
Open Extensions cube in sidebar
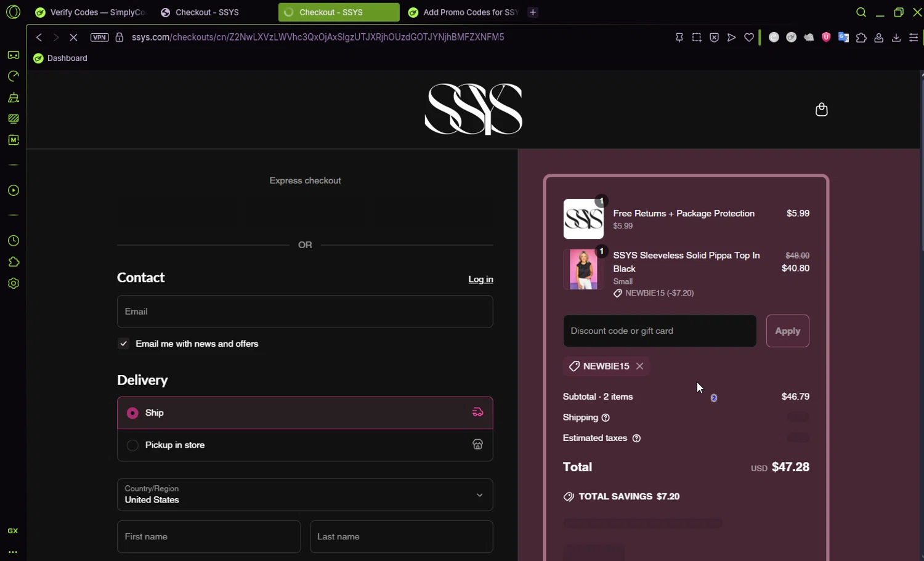pos(14,262)
